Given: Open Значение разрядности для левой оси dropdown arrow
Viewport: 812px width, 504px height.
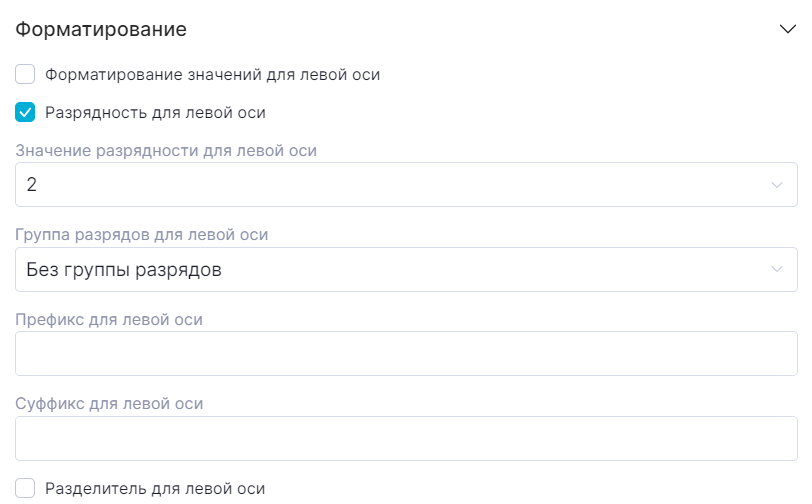Looking at the screenshot, I should (777, 185).
